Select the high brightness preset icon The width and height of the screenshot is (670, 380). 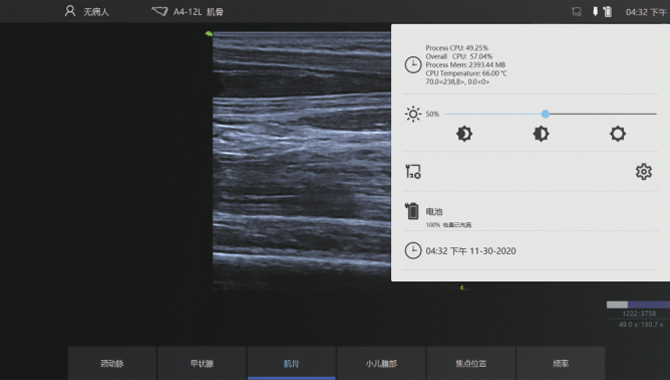618,134
